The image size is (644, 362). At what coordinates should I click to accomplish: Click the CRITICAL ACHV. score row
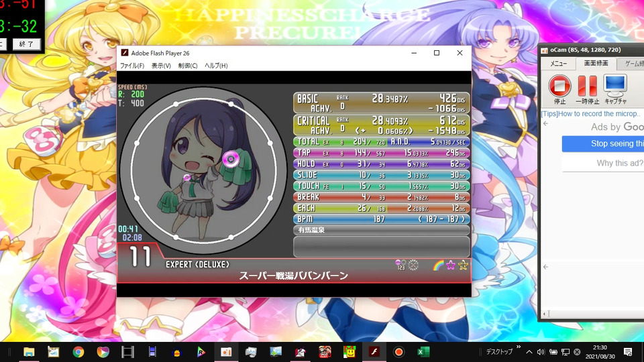(x=382, y=125)
